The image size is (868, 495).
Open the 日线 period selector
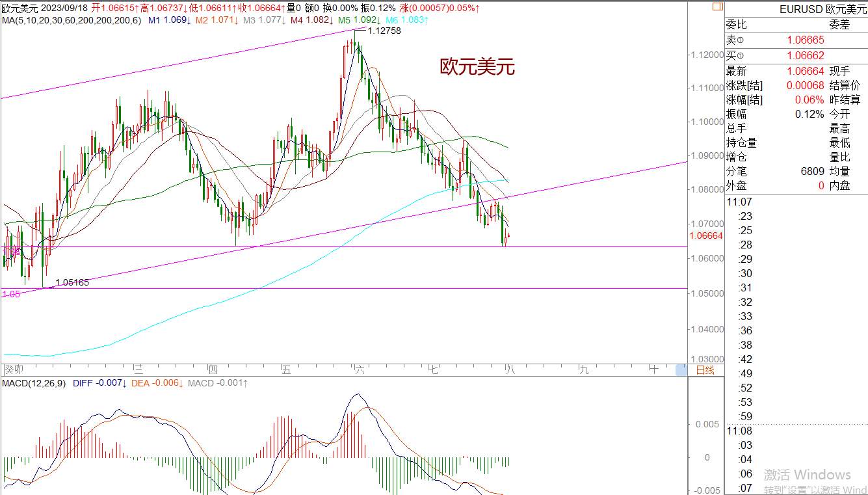pyautogui.click(x=705, y=370)
